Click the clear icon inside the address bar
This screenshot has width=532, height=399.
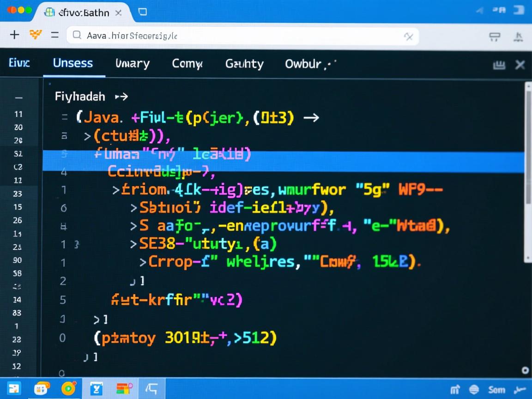[x=408, y=36]
